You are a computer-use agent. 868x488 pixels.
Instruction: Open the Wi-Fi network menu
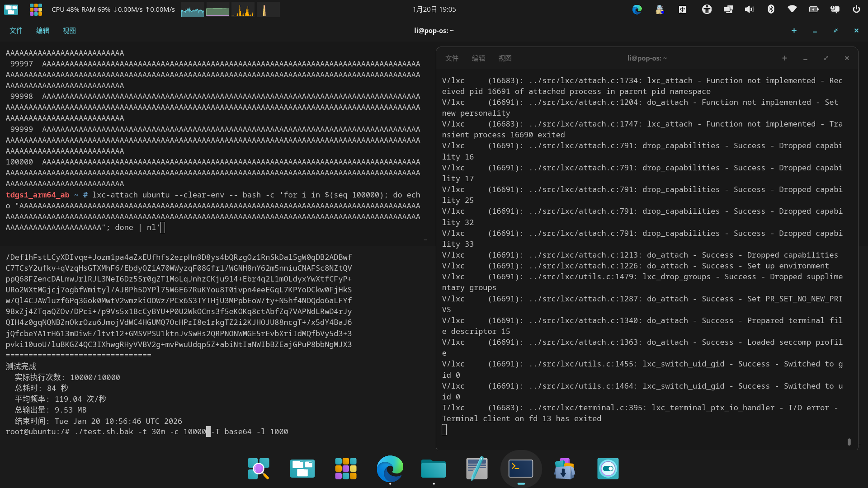(x=792, y=9)
